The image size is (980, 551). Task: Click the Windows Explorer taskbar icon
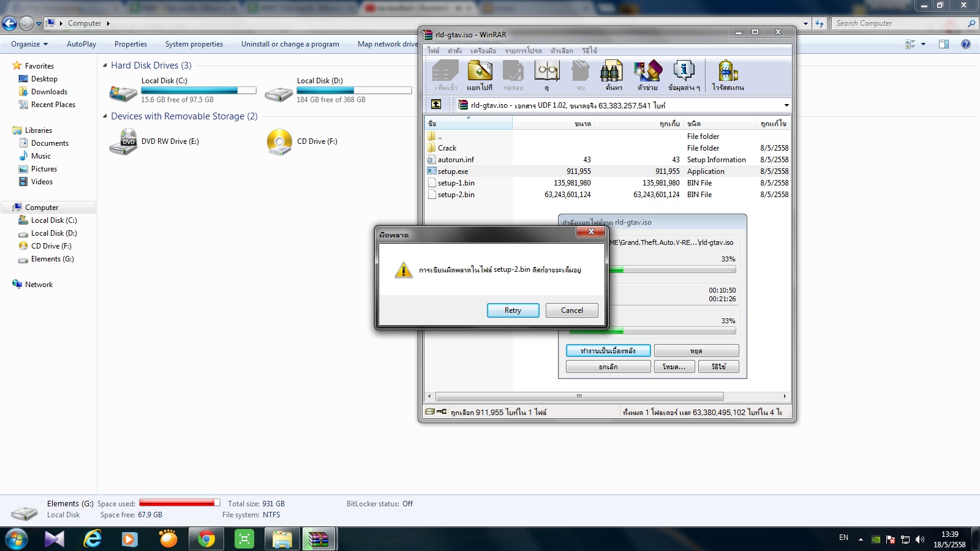point(282,539)
